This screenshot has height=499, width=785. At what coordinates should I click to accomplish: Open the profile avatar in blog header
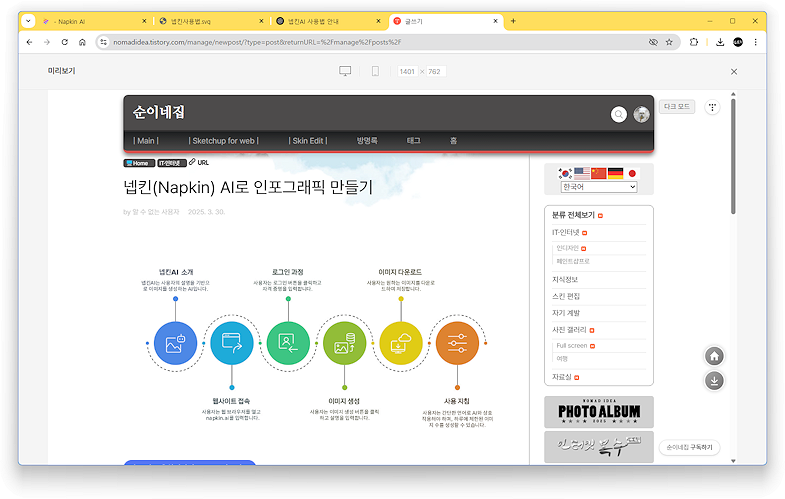coord(641,114)
